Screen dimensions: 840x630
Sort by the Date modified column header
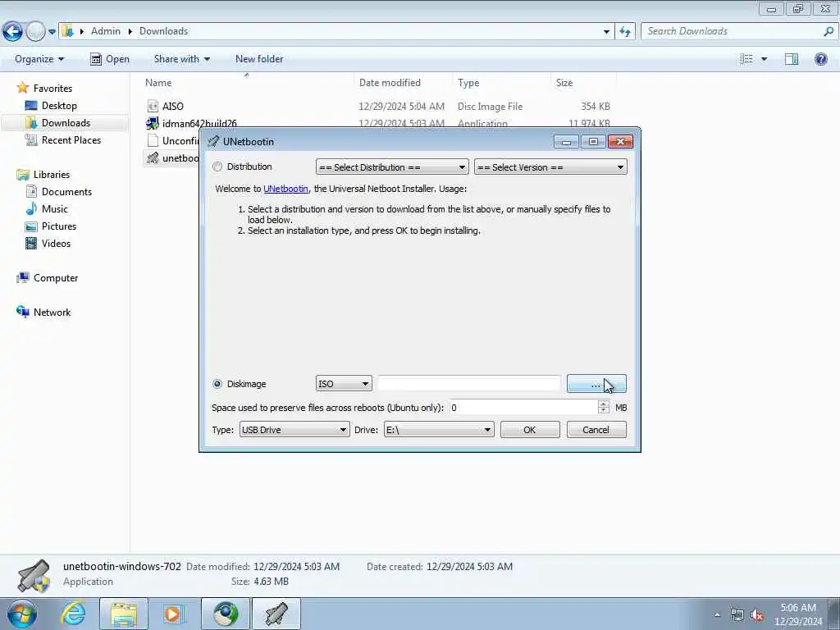[x=390, y=83]
